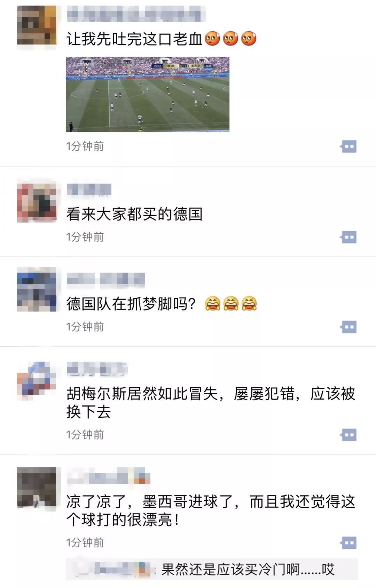Tap avatar of 胡梅尔斯 post author
The width and height of the screenshot is (376, 588).
click(37, 381)
